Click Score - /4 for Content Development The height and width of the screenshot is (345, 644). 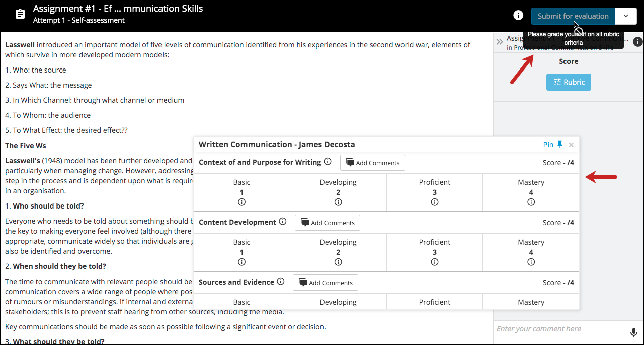click(x=558, y=223)
